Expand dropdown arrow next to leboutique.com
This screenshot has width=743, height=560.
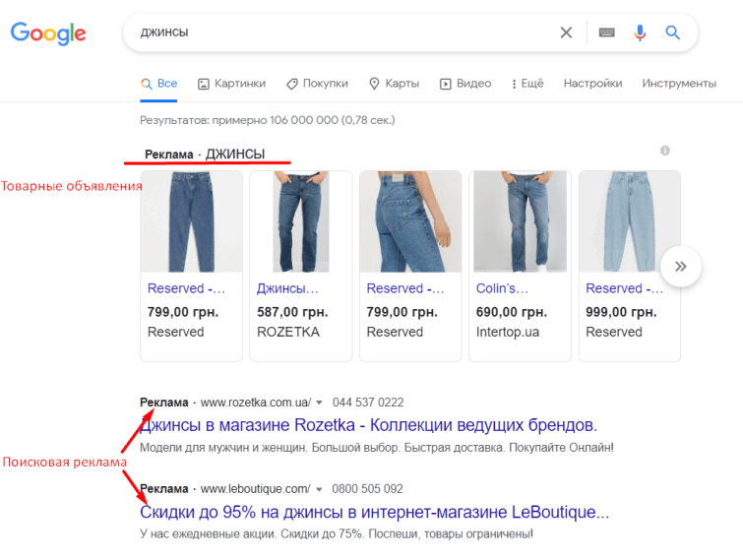pos(319,489)
